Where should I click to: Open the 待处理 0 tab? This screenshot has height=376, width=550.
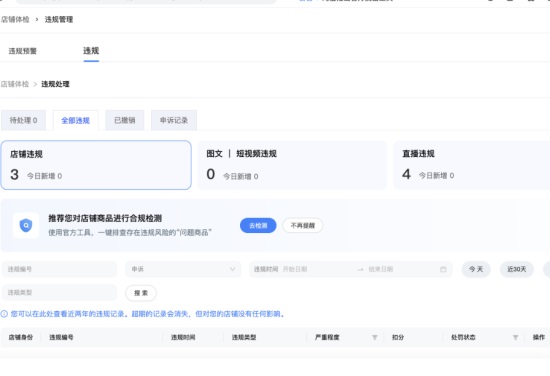(24, 120)
